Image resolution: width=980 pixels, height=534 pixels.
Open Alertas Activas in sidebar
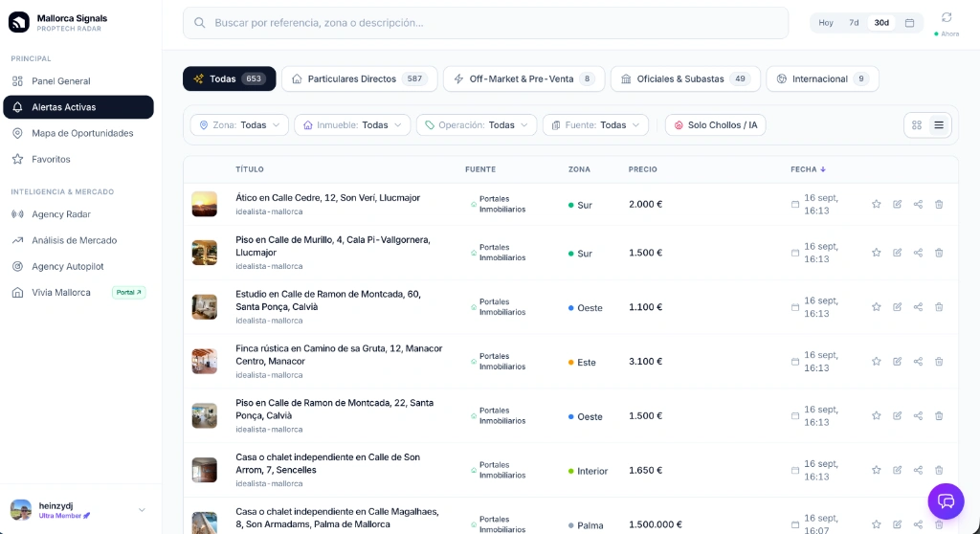78,107
